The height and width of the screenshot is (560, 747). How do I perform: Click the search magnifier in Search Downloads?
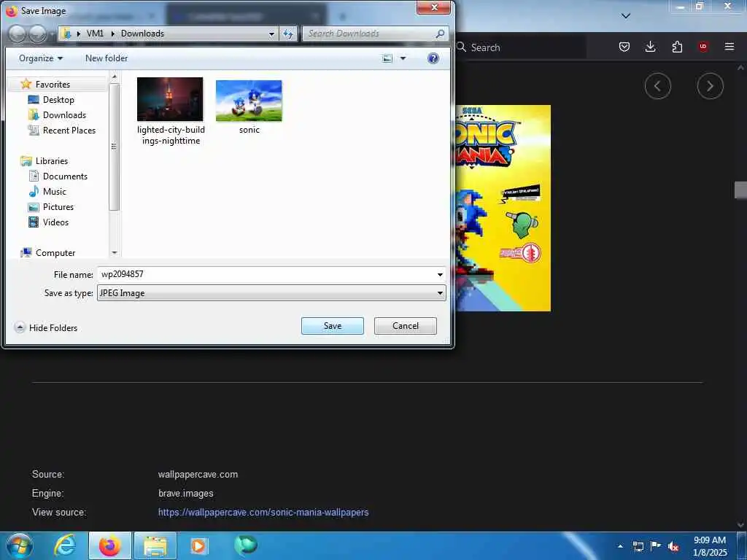pos(440,34)
